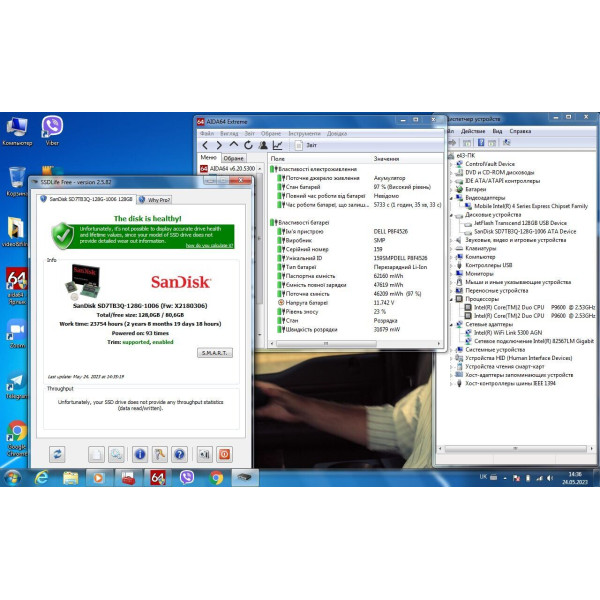The height and width of the screenshot is (600, 600).
Task: Click Windows Start orb
Action: (13, 478)
